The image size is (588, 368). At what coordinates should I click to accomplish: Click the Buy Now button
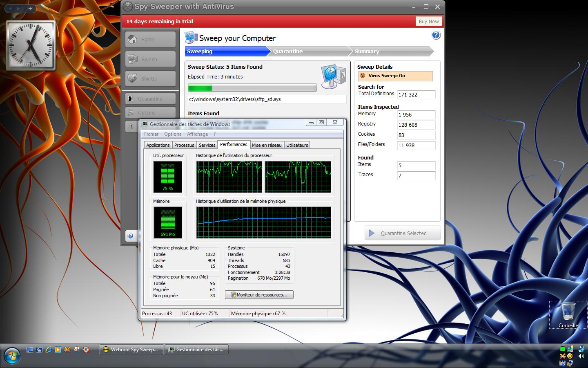(429, 22)
